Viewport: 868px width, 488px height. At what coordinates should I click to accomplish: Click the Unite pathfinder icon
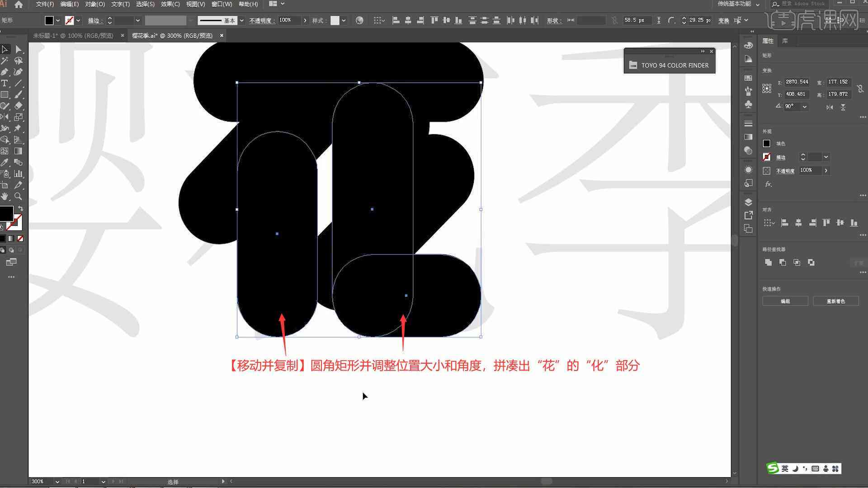(768, 262)
